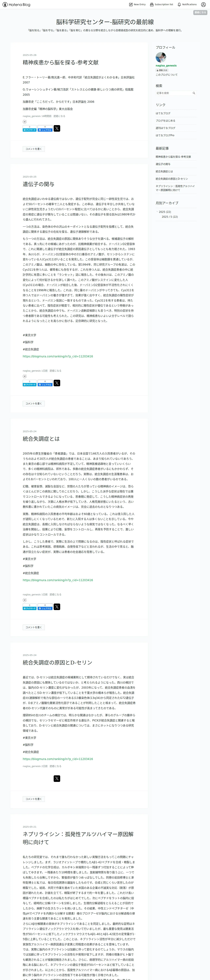Click コメントを書く under 精神疾患から脳を探る post

click(34, 149)
